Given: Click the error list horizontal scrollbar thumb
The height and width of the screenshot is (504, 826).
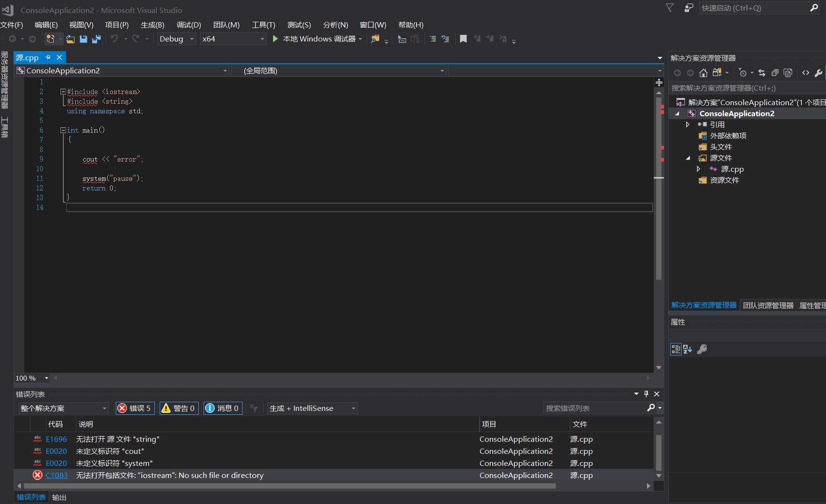Looking at the screenshot, I should tap(289, 486).
